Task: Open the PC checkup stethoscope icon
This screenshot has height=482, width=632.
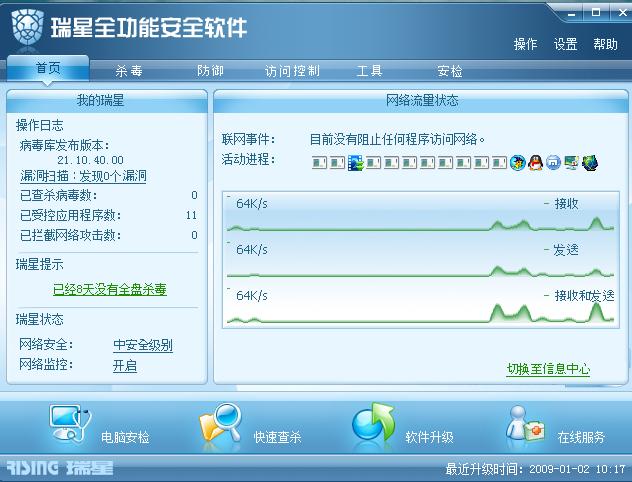Action: pos(71,424)
